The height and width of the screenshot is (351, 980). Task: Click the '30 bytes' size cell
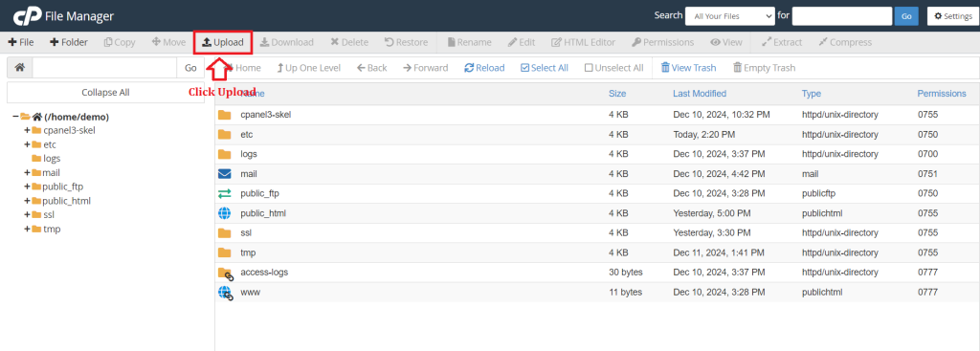(626, 273)
